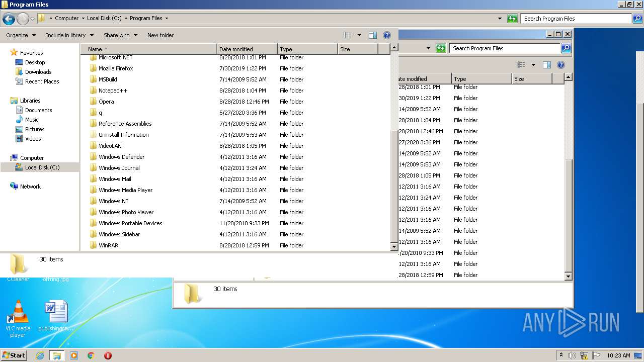Viewport: 644px width, 362px height.
Task: Open Google Chrome from the taskbar
Action: (x=91, y=355)
